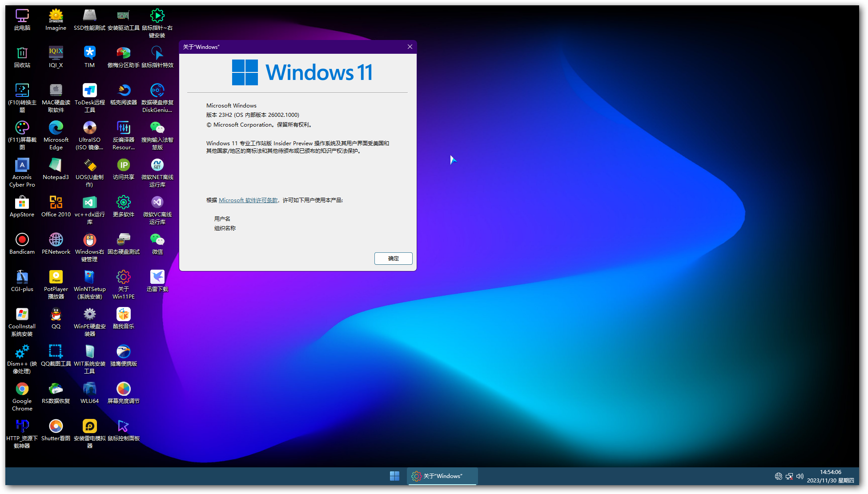Open the 此电脑 desktop icon

tap(22, 20)
